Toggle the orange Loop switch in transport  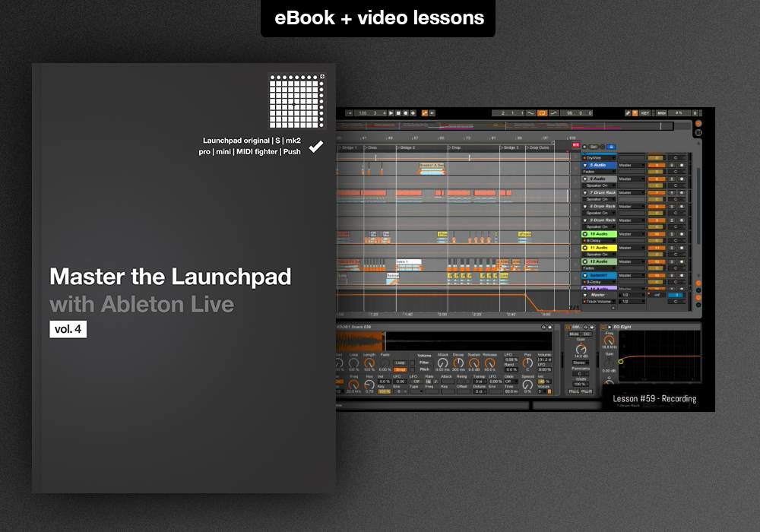coord(542,113)
